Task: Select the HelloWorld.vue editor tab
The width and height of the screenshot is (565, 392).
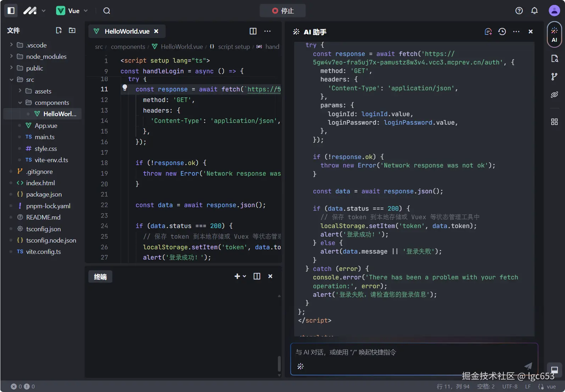Action: pyautogui.click(x=127, y=31)
